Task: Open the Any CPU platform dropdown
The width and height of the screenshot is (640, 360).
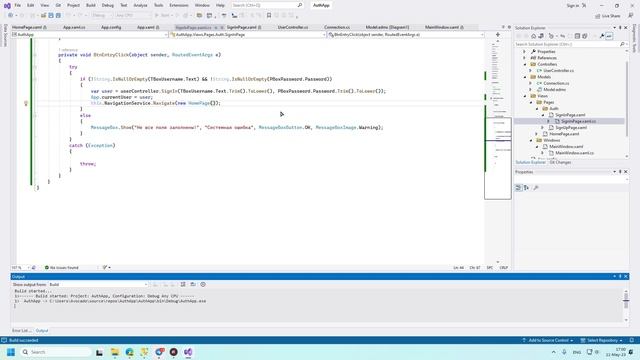Action: point(133,16)
